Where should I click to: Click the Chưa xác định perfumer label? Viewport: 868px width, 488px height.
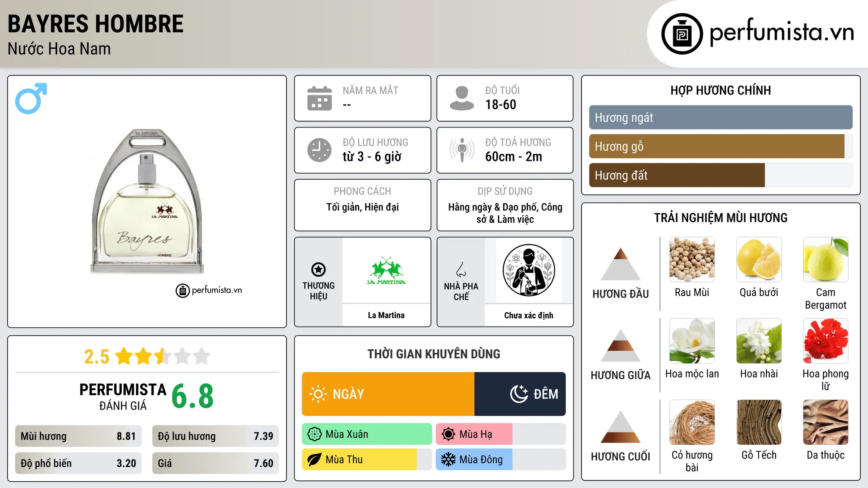(x=529, y=315)
